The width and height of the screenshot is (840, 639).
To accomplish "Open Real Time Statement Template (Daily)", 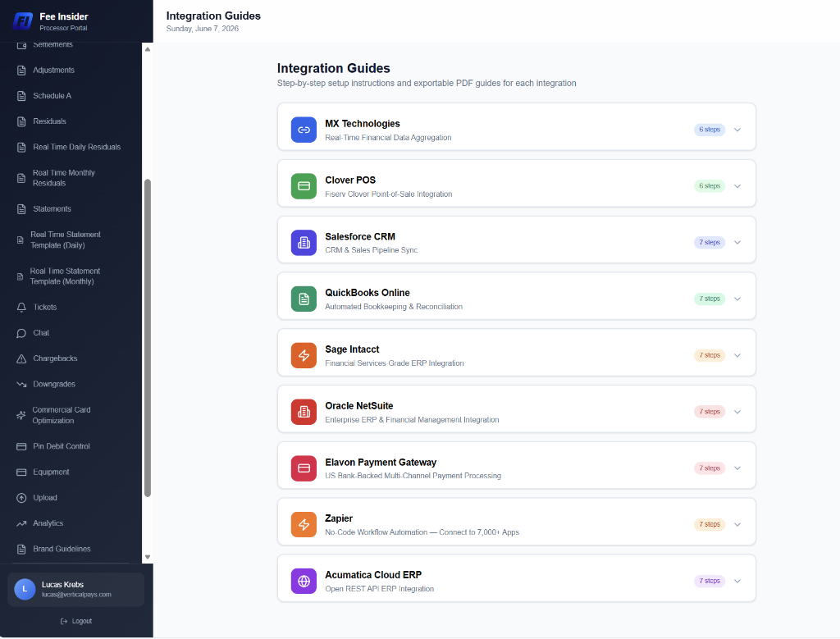I will point(72,240).
